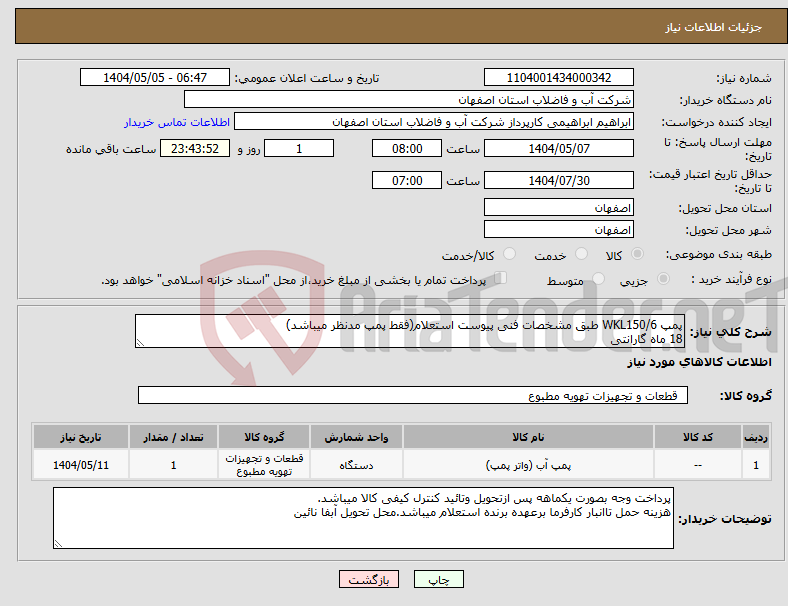
Task: Click the کد کالا column header
Action: 698,437
